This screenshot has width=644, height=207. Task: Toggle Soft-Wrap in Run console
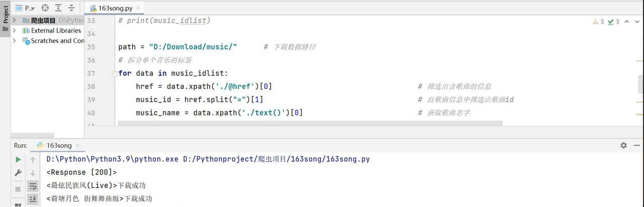coord(33,186)
